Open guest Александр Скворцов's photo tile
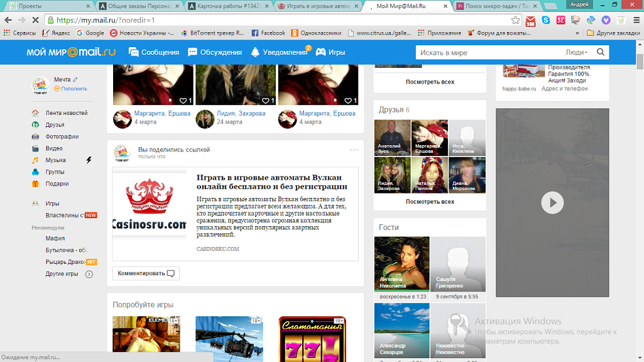The image size is (644, 362). pyautogui.click(x=401, y=331)
